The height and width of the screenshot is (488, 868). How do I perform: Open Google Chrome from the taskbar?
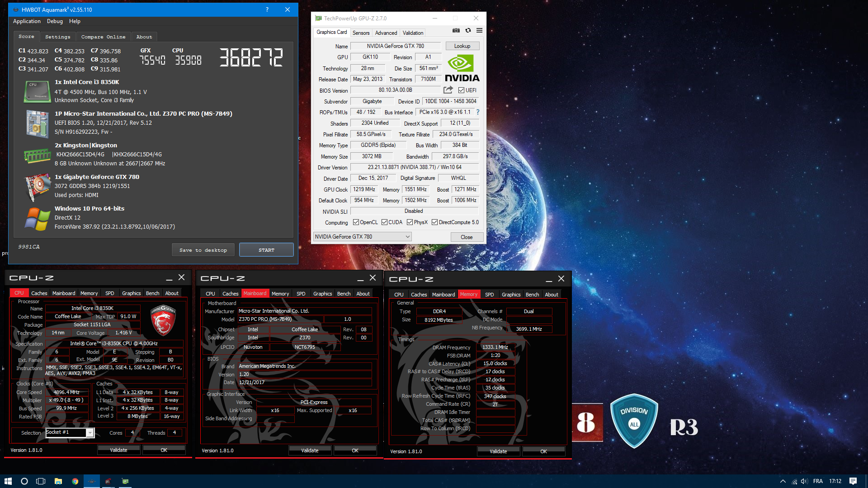[x=75, y=481]
